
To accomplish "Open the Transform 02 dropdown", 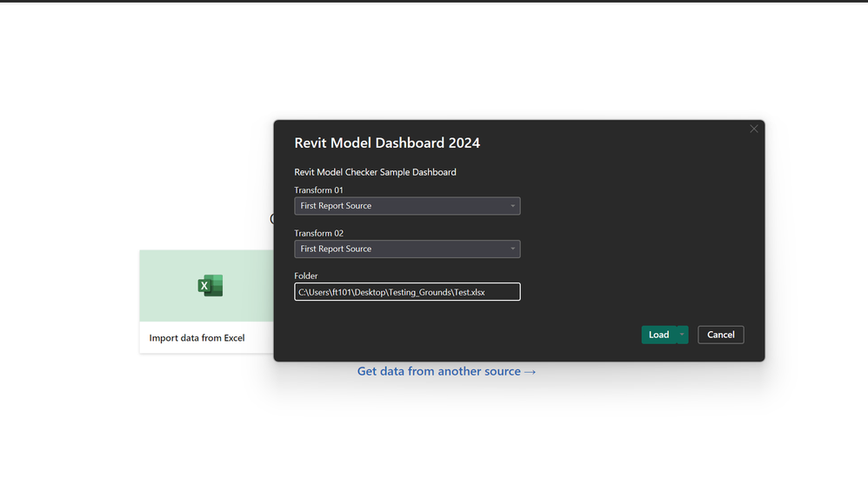I will click(x=407, y=249).
